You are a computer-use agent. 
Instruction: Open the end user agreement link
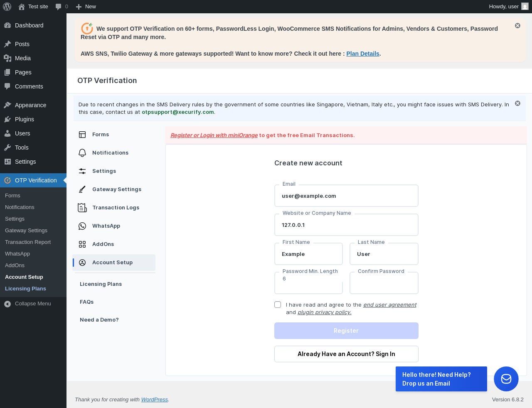(x=390, y=305)
